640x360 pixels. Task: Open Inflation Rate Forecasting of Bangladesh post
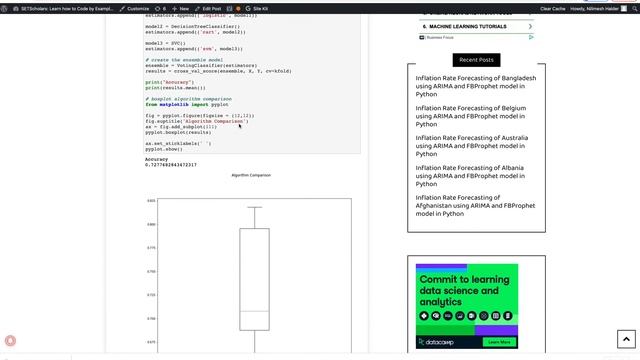476,86
